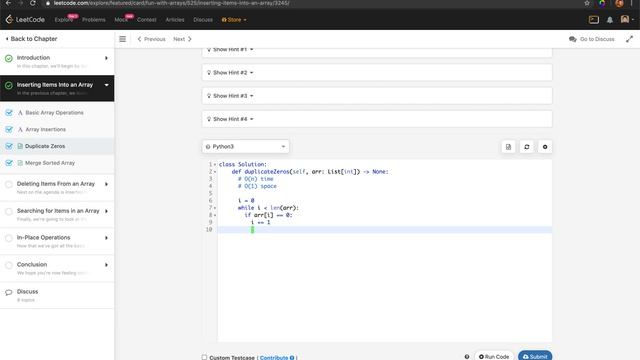Expand Deleting Items From an Array arrow
640x360 pixels.
[106, 184]
